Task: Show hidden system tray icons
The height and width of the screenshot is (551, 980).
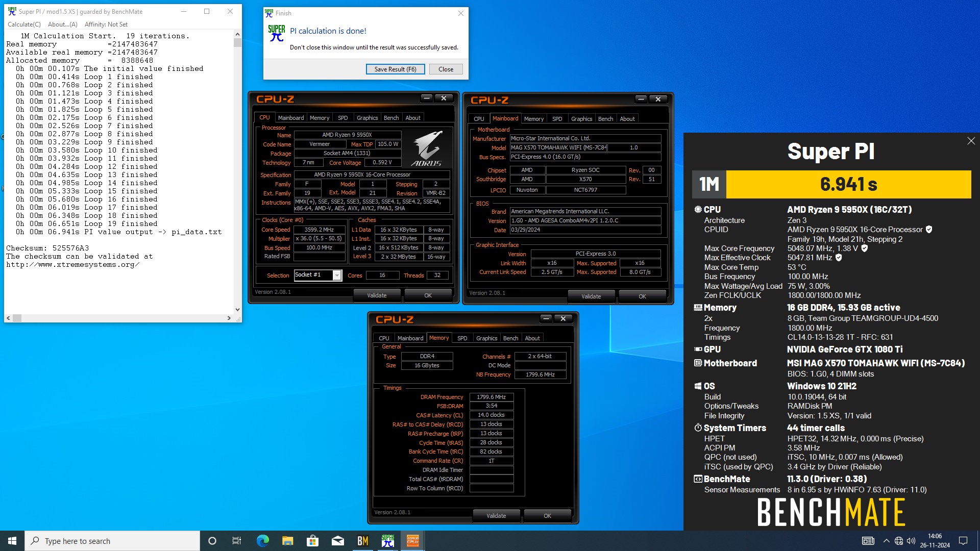Action: [886, 541]
